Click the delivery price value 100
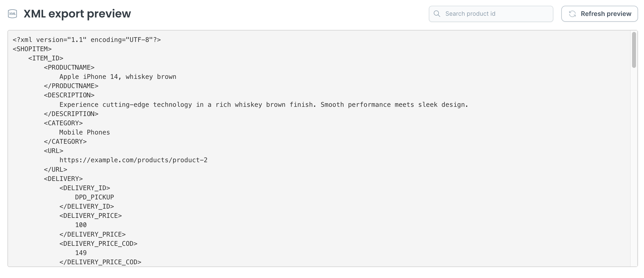644x278 pixels. tap(81, 225)
